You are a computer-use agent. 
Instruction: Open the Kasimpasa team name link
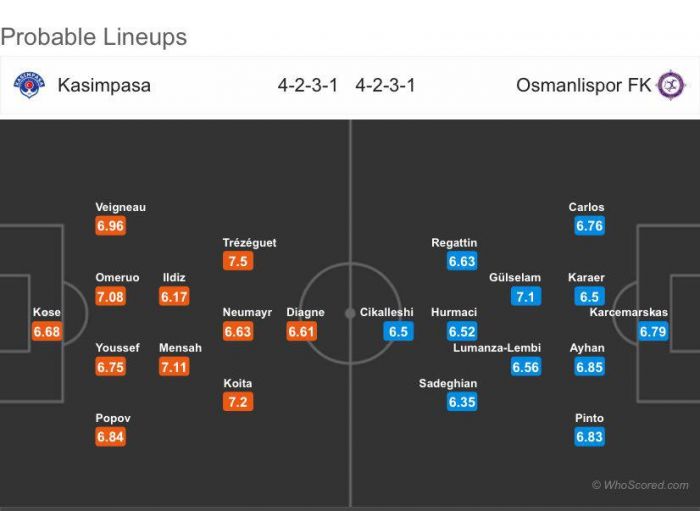(104, 85)
